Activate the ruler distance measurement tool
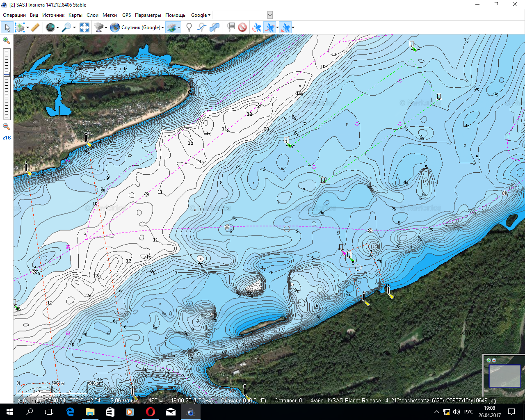525x420 pixels. (x=35, y=27)
